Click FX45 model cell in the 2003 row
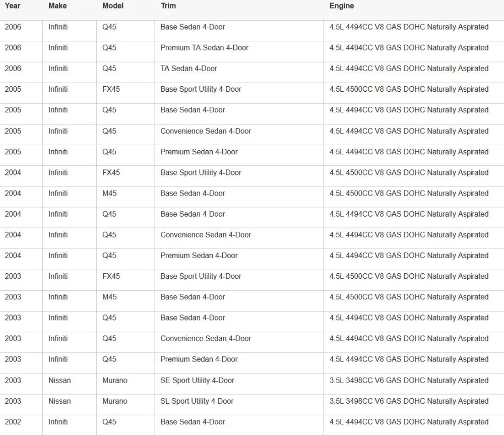 111,276
